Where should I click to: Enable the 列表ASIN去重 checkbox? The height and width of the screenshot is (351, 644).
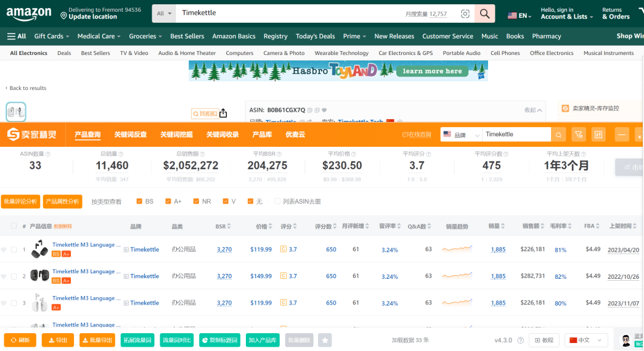click(277, 201)
